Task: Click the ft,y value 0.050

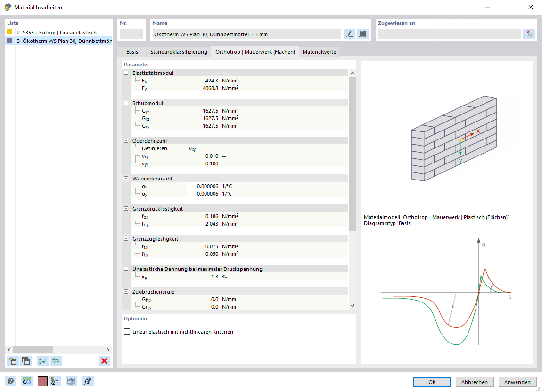Action: coord(203,254)
